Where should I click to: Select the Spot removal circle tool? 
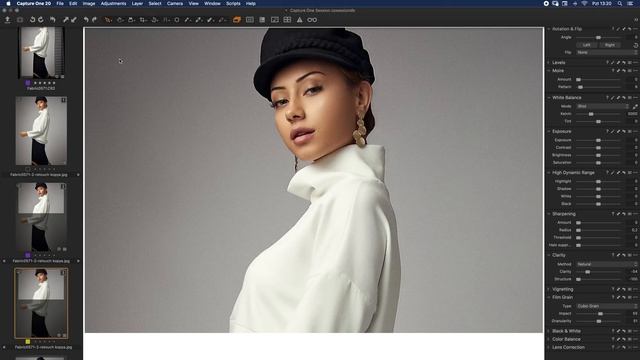177,20
